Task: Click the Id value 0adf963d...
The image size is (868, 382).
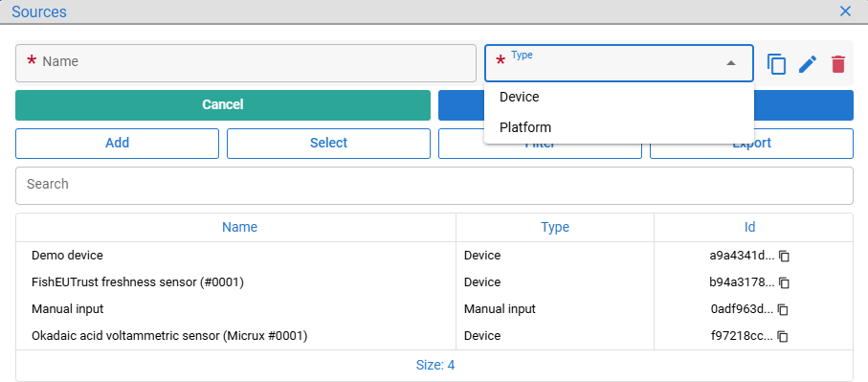Action: (742, 309)
